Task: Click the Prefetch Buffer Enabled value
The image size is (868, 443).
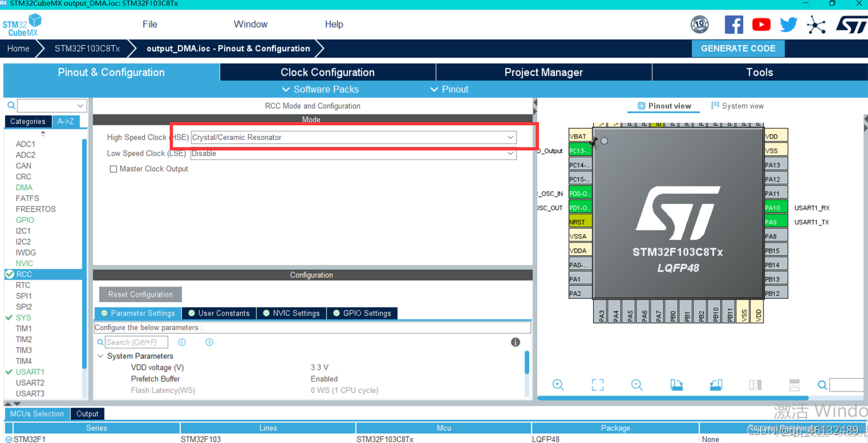Action: click(x=324, y=379)
